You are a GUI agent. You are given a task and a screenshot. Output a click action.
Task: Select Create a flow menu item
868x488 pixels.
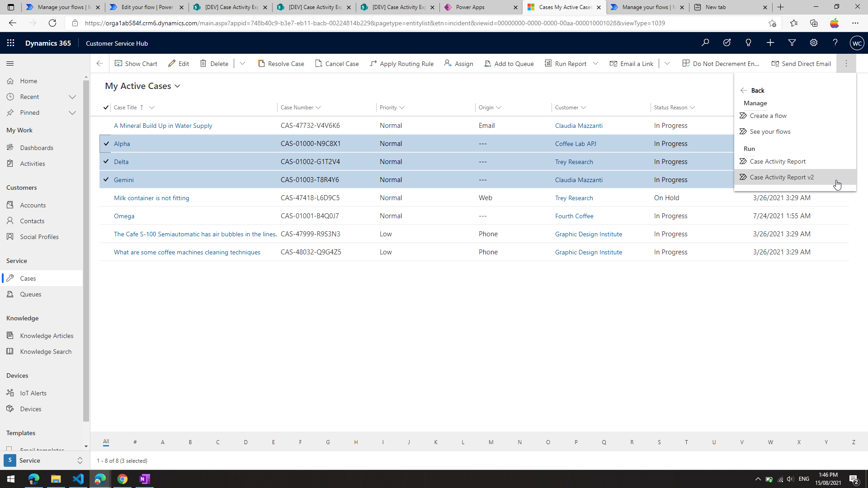pos(768,116)
